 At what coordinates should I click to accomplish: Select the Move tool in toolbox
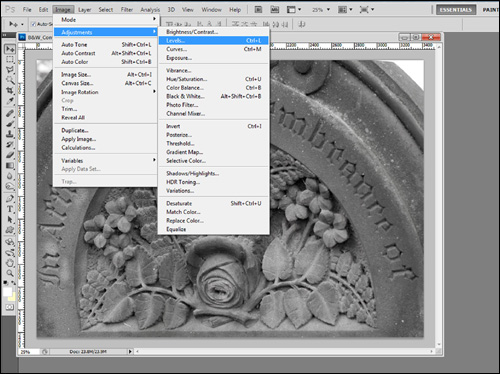[x=10, y=49]
